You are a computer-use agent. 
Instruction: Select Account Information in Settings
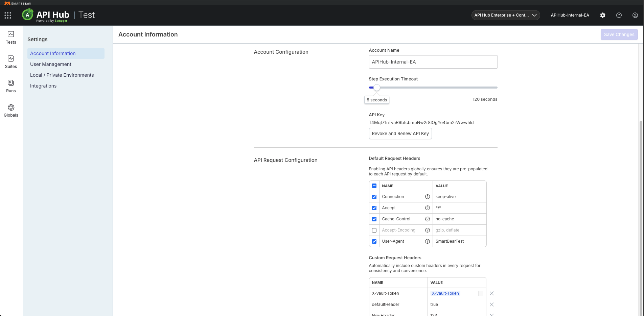point(66,53)
